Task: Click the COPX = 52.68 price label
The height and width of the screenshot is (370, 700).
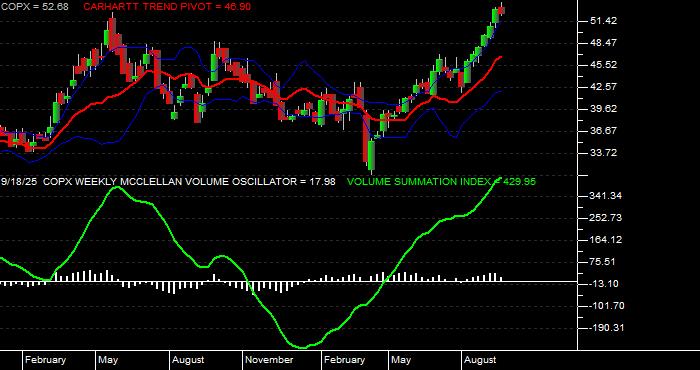Action: (x=35, y=7)
